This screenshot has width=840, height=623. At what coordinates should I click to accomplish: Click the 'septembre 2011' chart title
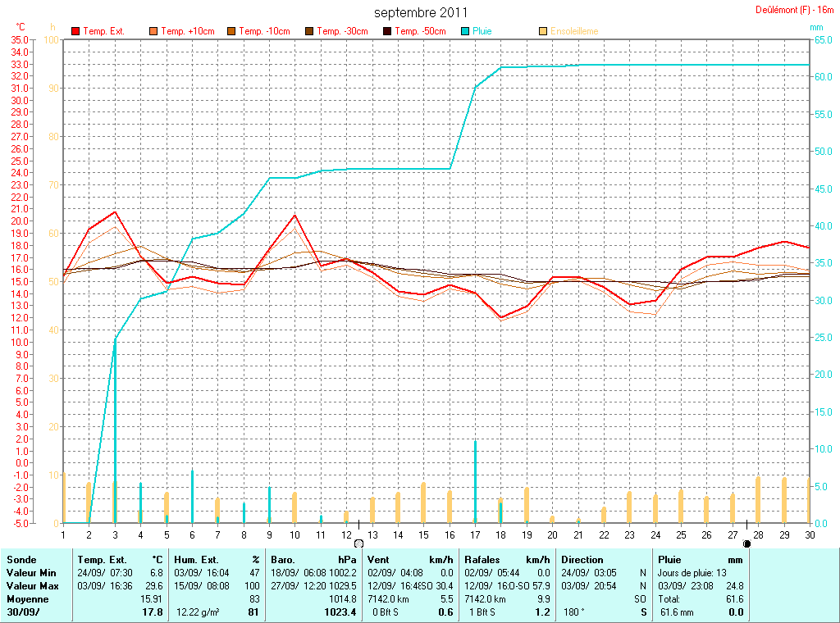[x=421, y=12]
